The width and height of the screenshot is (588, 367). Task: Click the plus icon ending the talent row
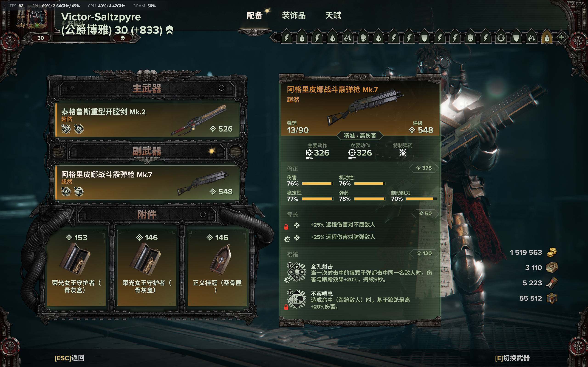[x=561, y=37]
